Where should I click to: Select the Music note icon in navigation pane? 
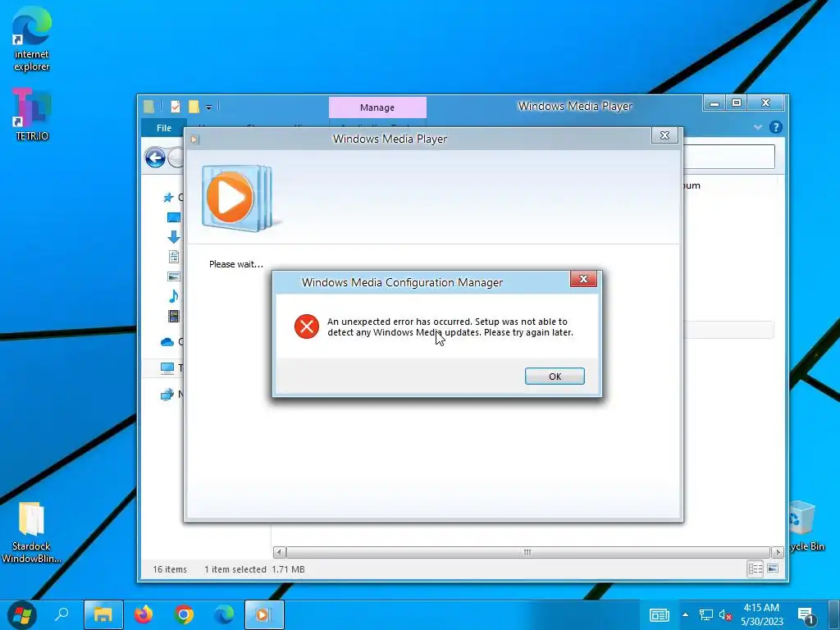tap(174, 295)
